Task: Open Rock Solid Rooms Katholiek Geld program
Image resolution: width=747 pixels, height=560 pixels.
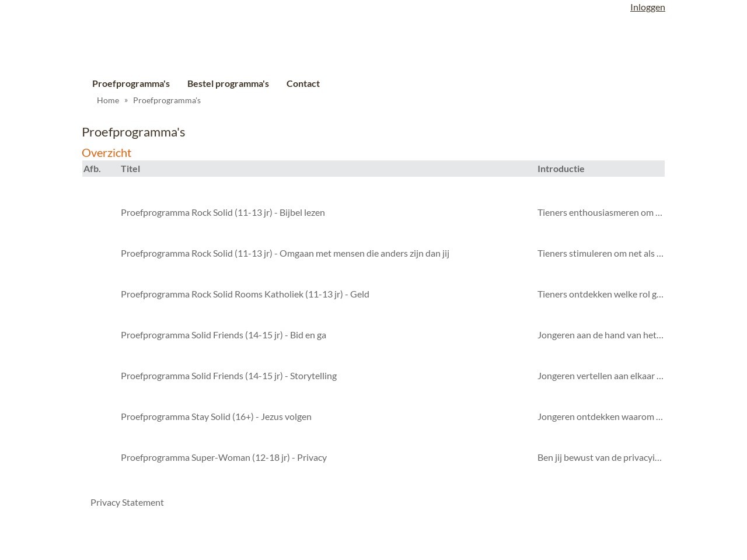Action: click(245, 294)
